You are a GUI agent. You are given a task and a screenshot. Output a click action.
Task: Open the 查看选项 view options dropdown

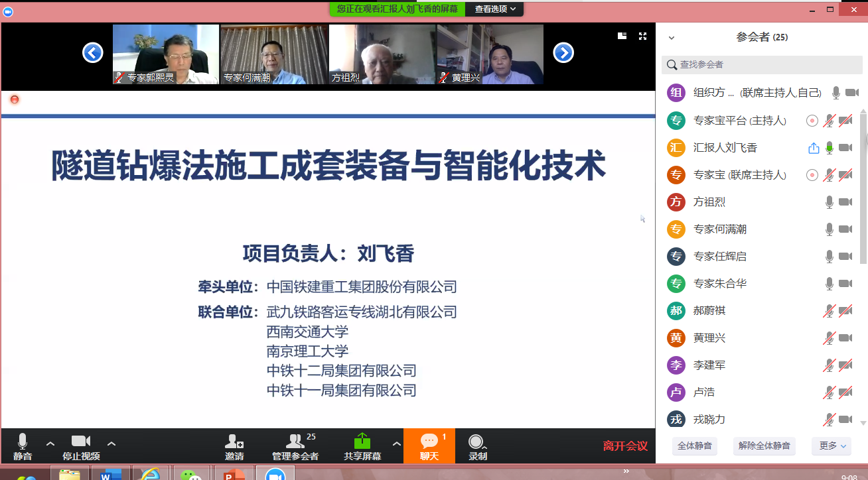point(495,9)
